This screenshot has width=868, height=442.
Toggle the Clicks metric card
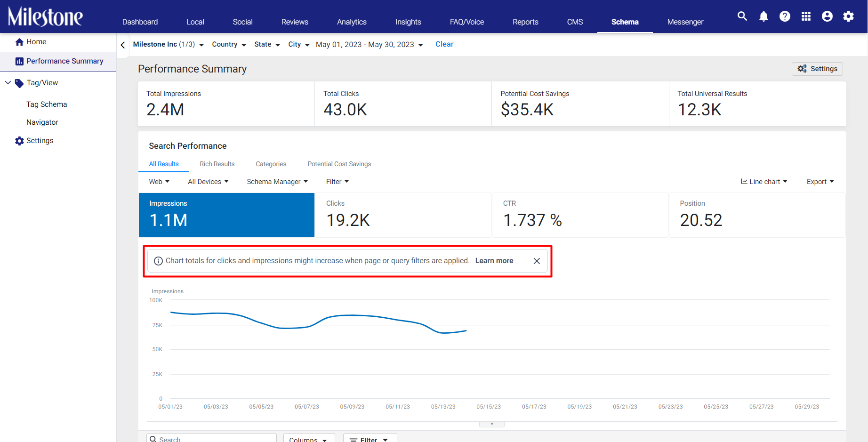[403, 215]
